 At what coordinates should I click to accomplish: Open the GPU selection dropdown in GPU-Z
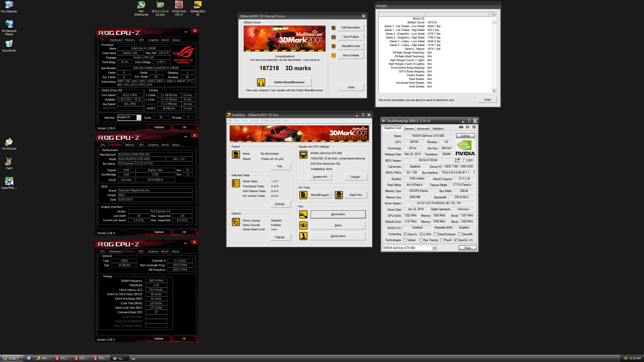[x=434, y=248]
